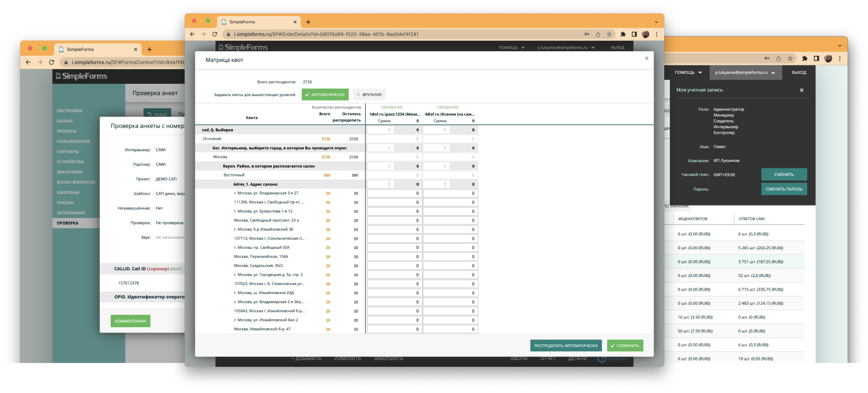The height and width of the screenshot is (393, 868).
Task: Collapse p.lukyanov@simpleforms.ru account dropdown
Action: click(x=745, y=72)
